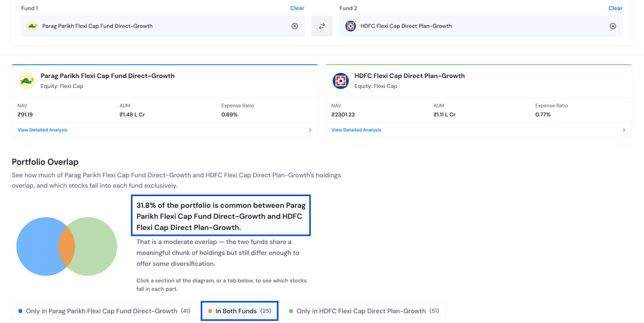This screenshot has width=644, height=323.
Task: Click AUM value ₹1.11 L Cr
Action: point(445,114)
